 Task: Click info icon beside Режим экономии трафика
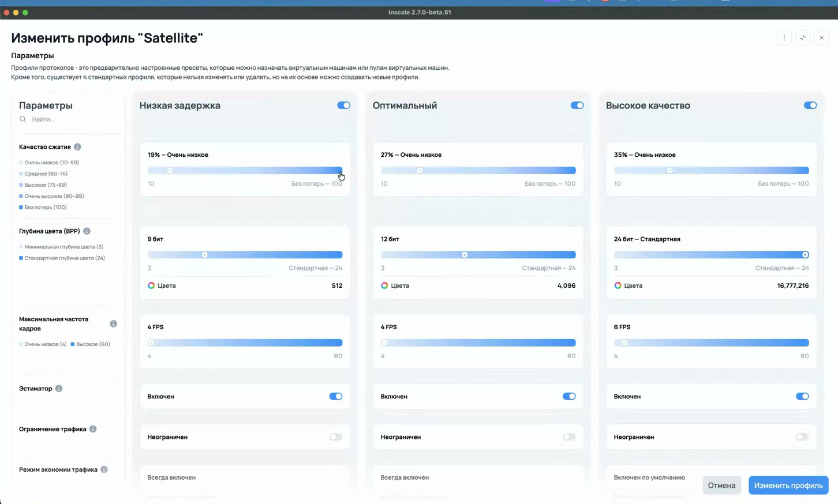pyautogui.click(x=104, y=469)
